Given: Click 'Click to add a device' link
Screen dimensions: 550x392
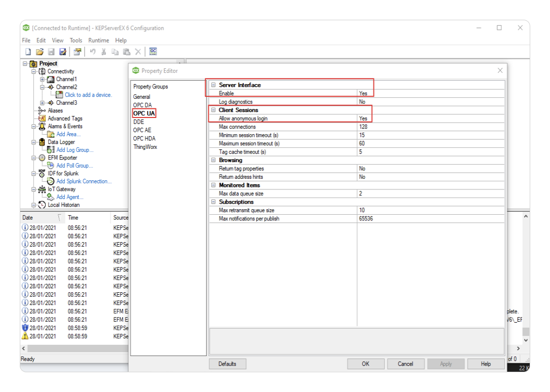Looking at the screenshot, I should [x=88, y=95].
